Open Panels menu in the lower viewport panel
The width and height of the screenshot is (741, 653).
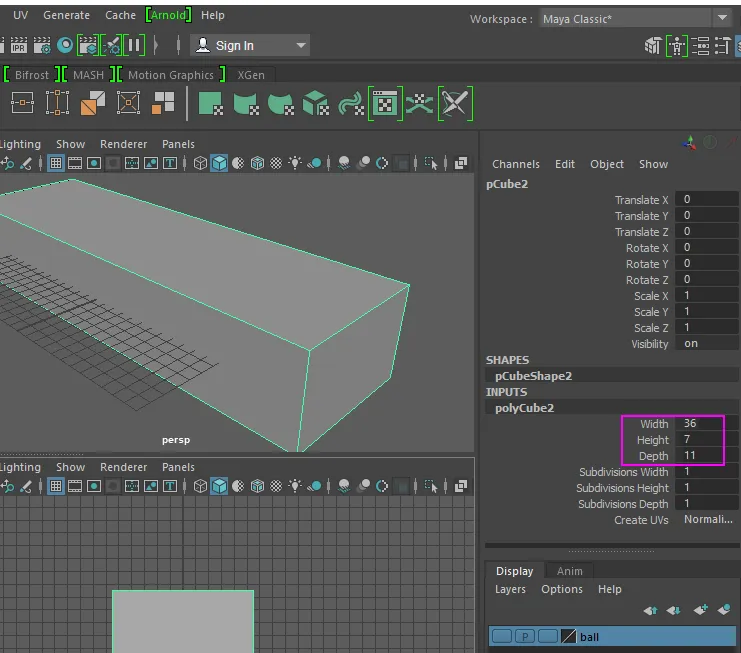pos(178,467)
